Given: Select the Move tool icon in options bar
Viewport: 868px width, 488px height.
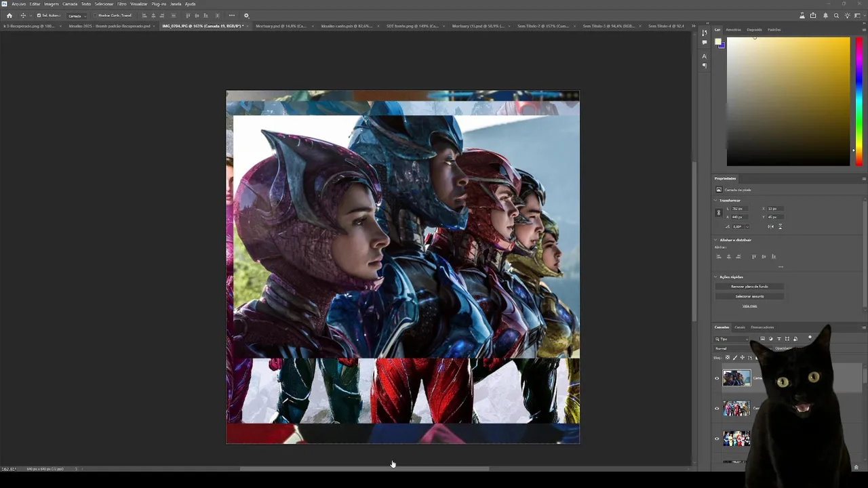Looking at the screenshot, I should coord(23,16).
